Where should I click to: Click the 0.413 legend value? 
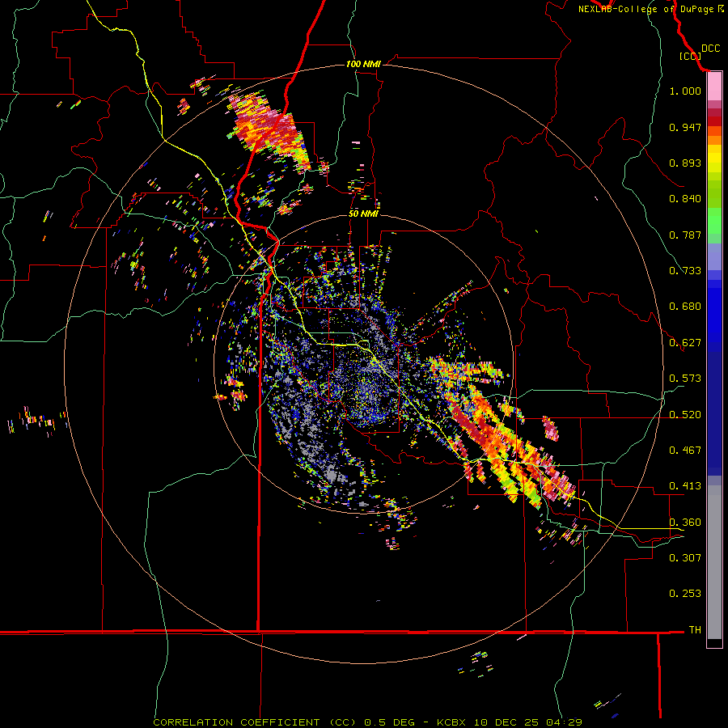(685, 486)
